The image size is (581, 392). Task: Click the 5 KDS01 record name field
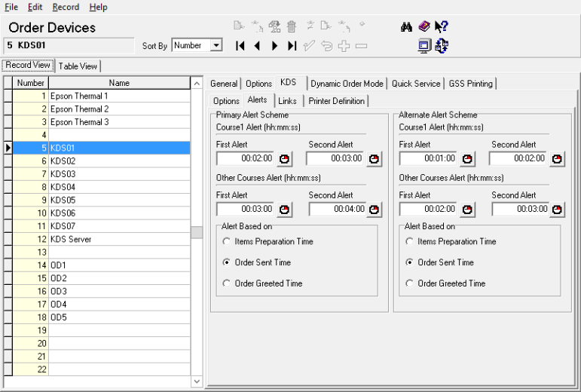tap(69, 45)
